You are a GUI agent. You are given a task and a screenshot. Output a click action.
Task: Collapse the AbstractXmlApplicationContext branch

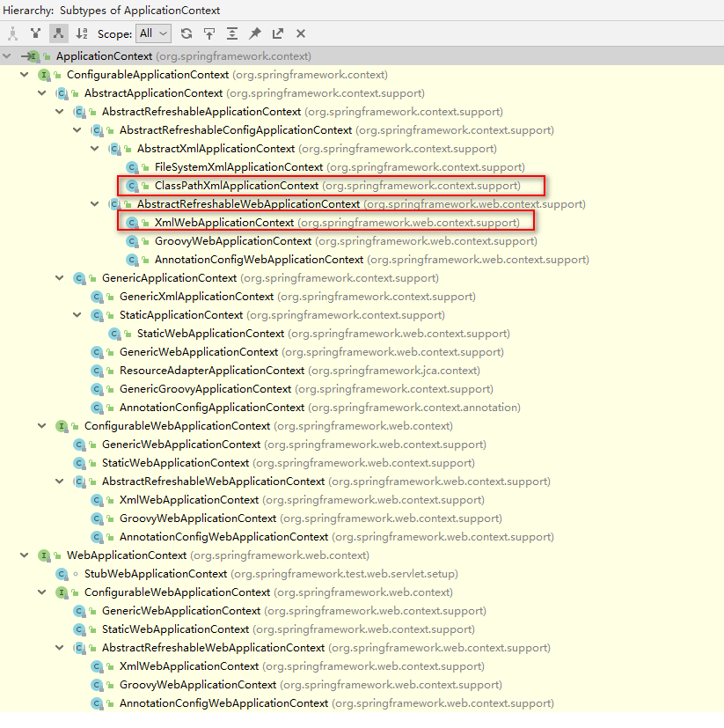click(x=94, y=149)
